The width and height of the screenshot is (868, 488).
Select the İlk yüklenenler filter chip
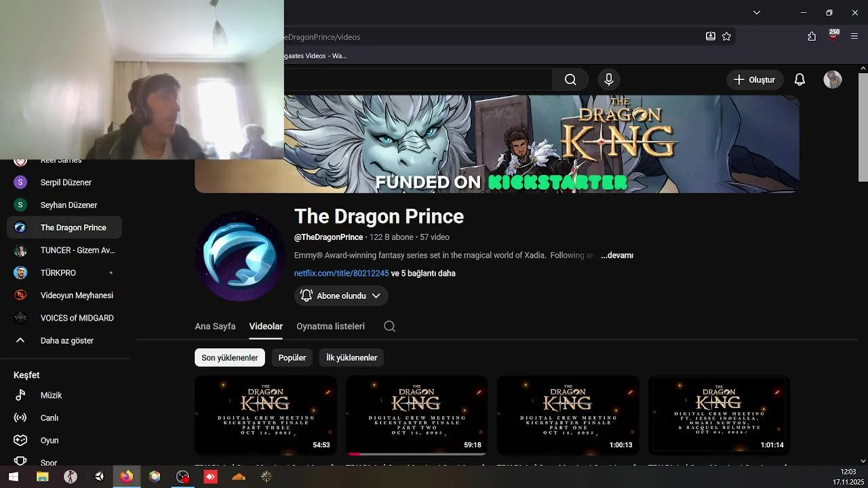point(351,358)
